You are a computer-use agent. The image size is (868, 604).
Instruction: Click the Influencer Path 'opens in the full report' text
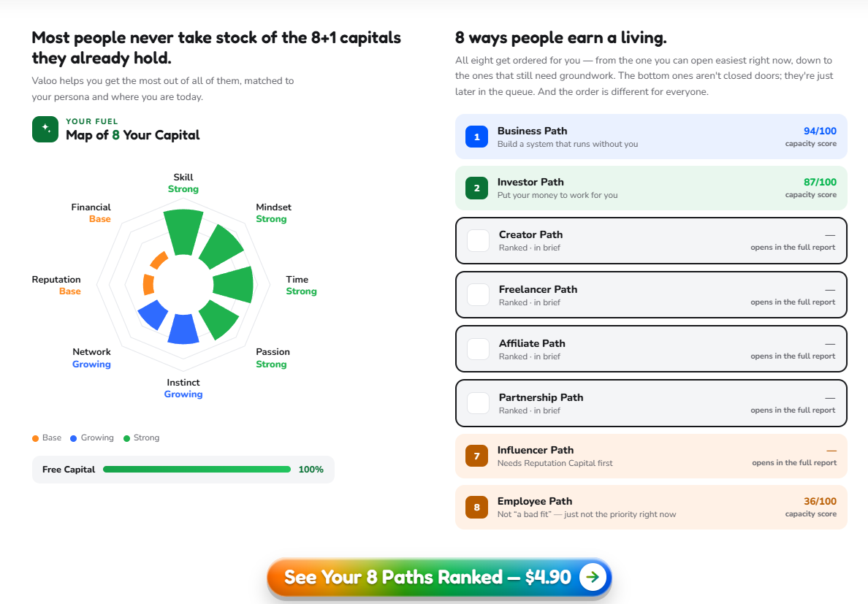coord(794,462)
